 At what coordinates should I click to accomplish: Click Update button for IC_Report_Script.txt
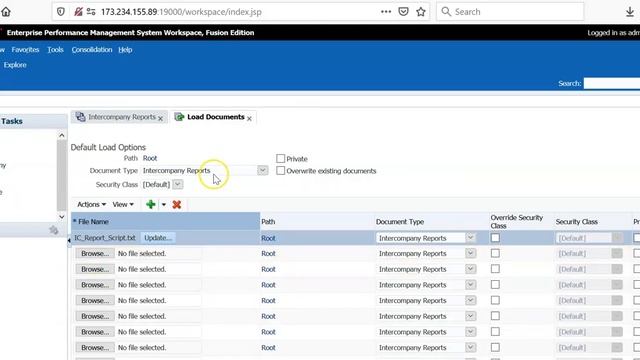tap(158, 238)
